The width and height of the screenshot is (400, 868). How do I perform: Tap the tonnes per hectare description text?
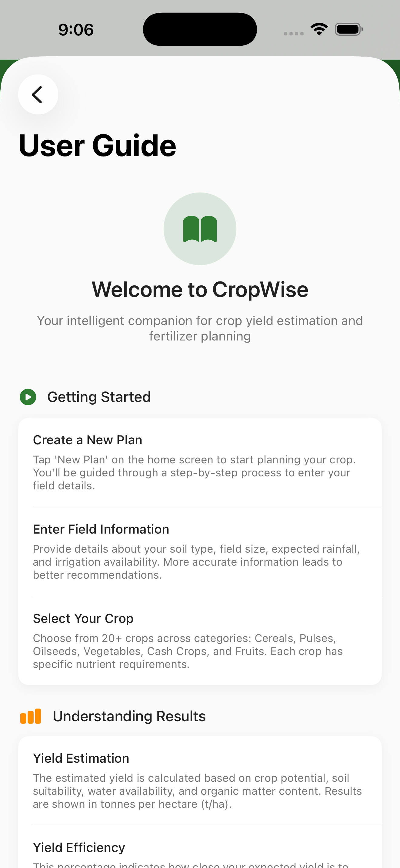click(x=197, y=791)
